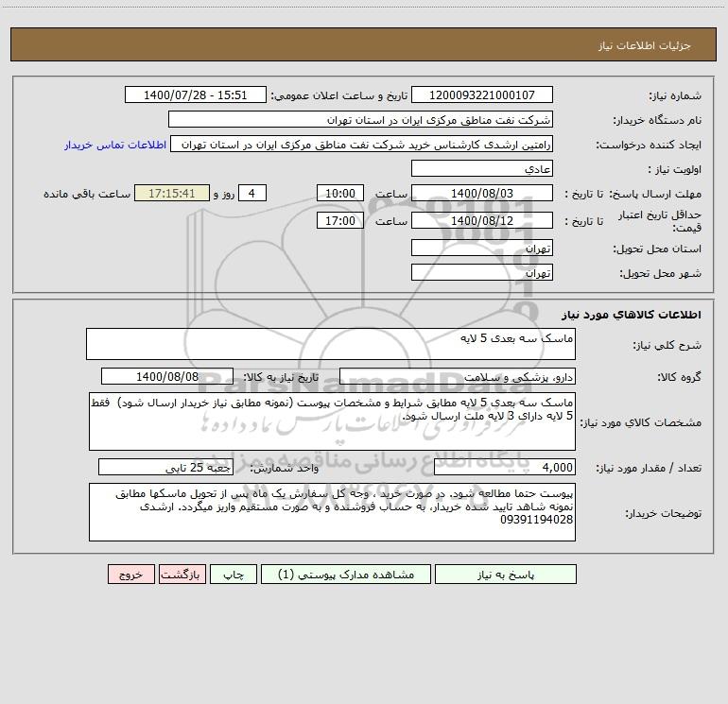This screenshot has height=704, width=728.
Task: Click the announcement date field 1400/07/28 - 15:51
Action: tap(196, 94)
